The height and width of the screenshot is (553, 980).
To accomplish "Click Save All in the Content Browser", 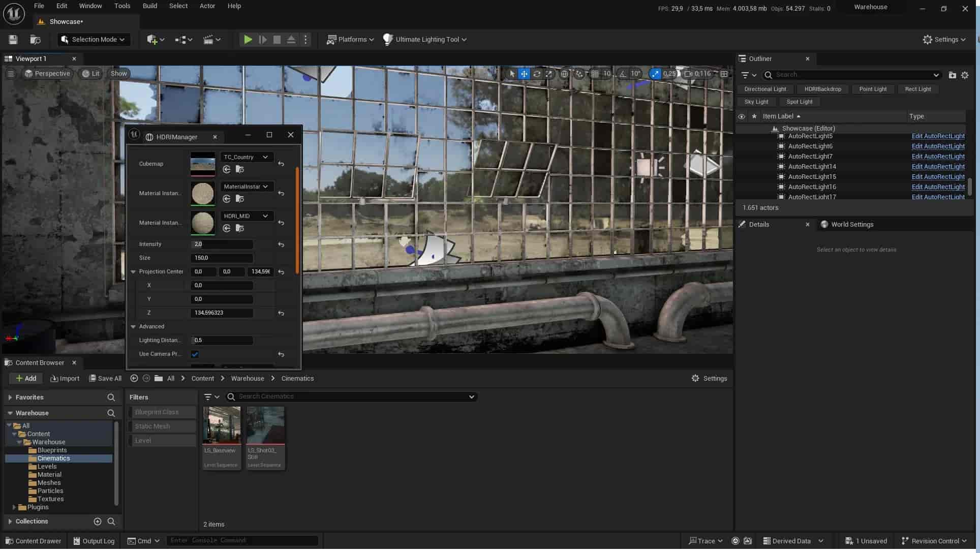I will [x=105, y=379].
